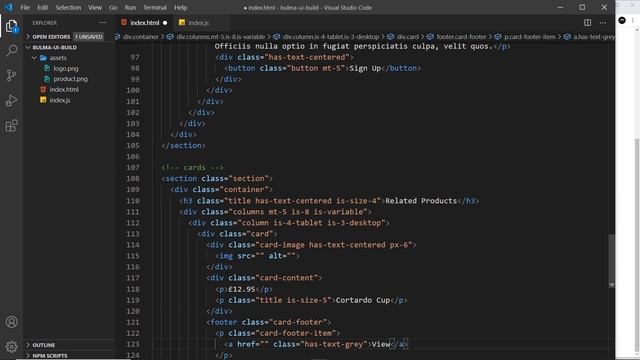Image resolution: width=640 pixels, height=360 pixels.
Task: Open the Edit menu
Action: [42, 7]
